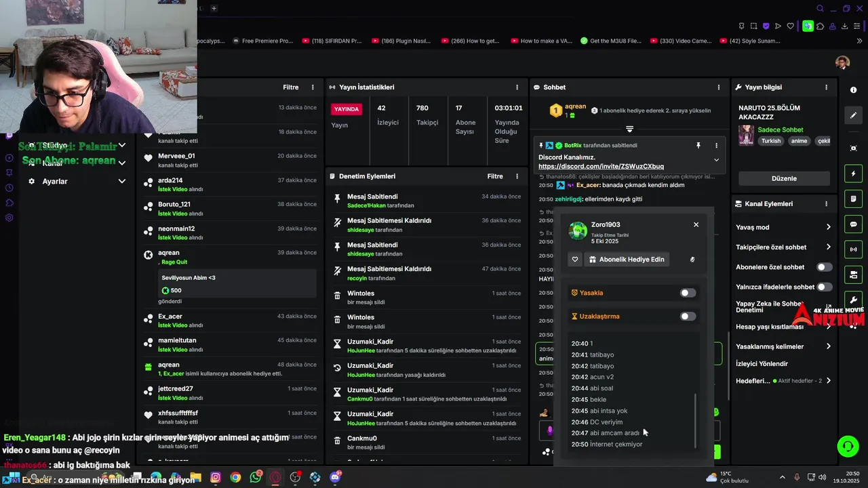
Task: Open Chrome from the taskbar
Action: (235, 477)
